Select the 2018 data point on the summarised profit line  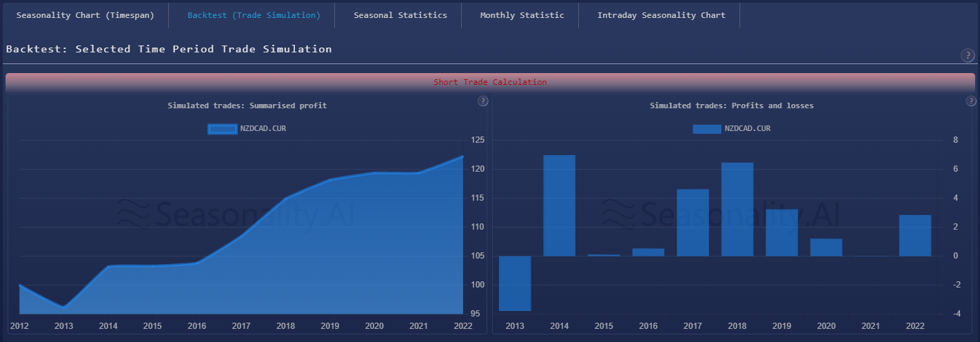pos(287,199)
